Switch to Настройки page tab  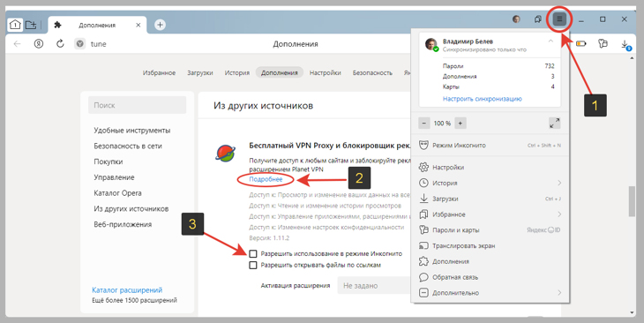pos(325,72)
